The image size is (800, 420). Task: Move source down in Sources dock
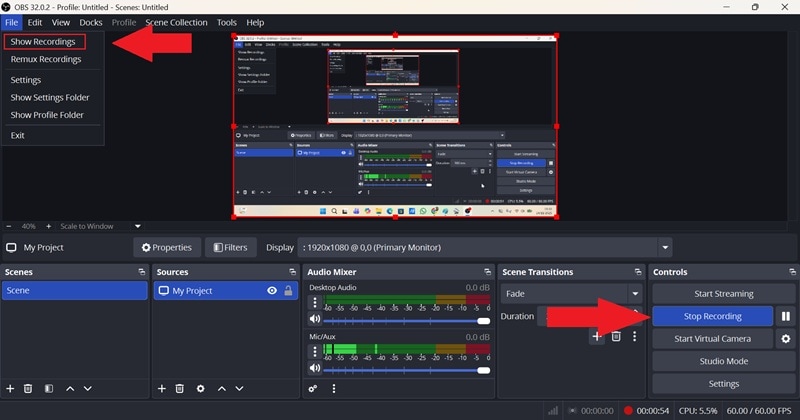(239, 388)
